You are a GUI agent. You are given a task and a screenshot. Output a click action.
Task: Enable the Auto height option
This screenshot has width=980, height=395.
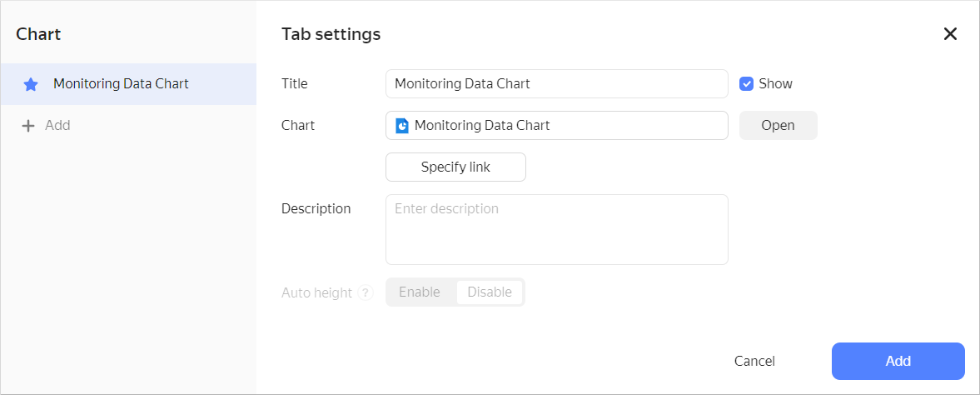[x=420, y=292]
